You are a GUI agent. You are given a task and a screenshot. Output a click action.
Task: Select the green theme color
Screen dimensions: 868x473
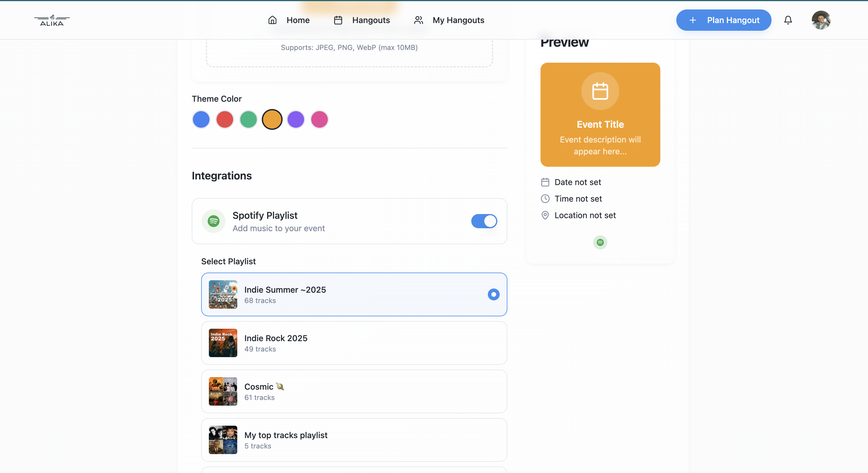[248, 119]
